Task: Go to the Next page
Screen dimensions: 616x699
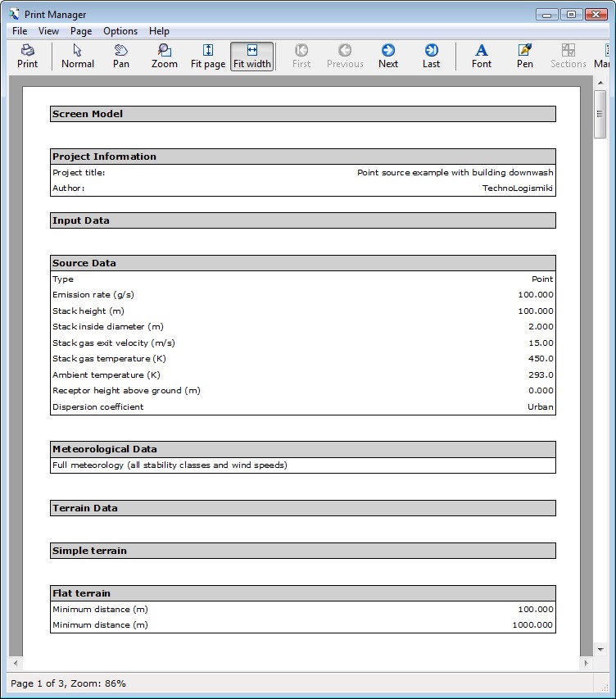Action: [x=388, y=56]
